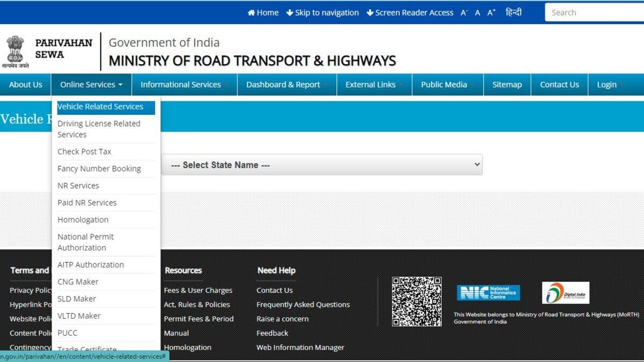Expand the Online Services menu

coord(91,85)
